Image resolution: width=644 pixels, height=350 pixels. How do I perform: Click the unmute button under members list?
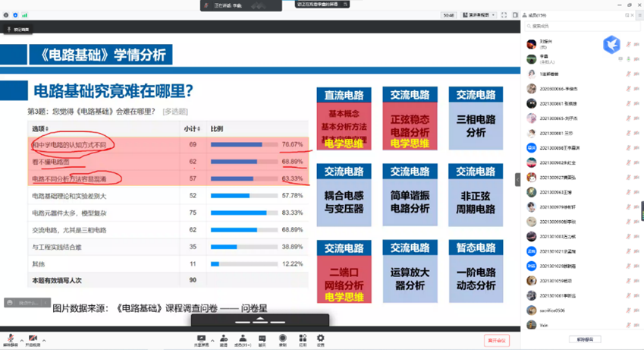pyautogui.click(x=585, y=339)
